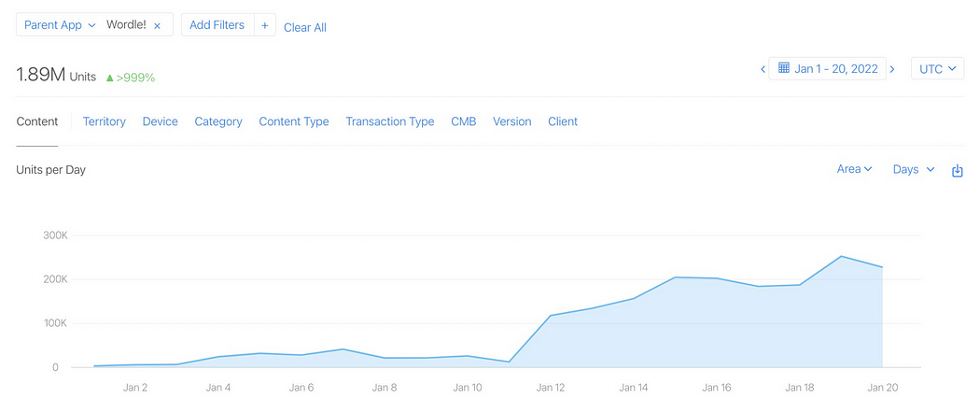Go to the previous date range
The image size is (980, 412).
pos(763,69)
